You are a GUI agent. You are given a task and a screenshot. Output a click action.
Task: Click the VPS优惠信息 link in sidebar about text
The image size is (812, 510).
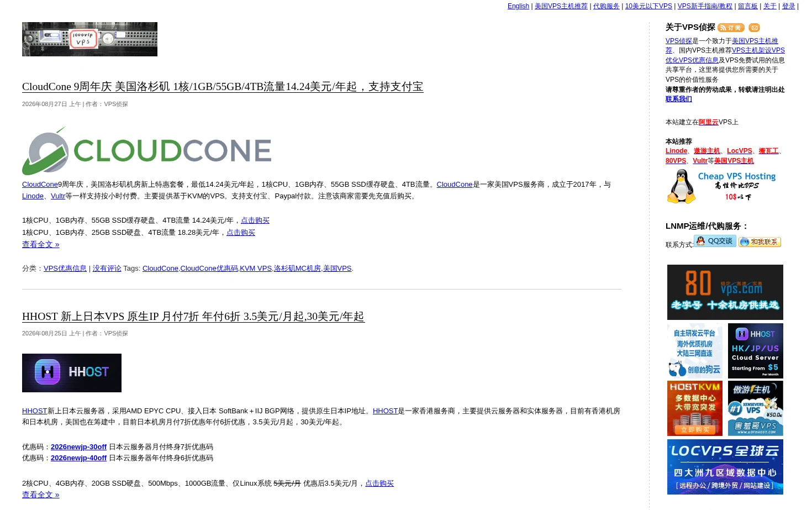pos(699,60)
